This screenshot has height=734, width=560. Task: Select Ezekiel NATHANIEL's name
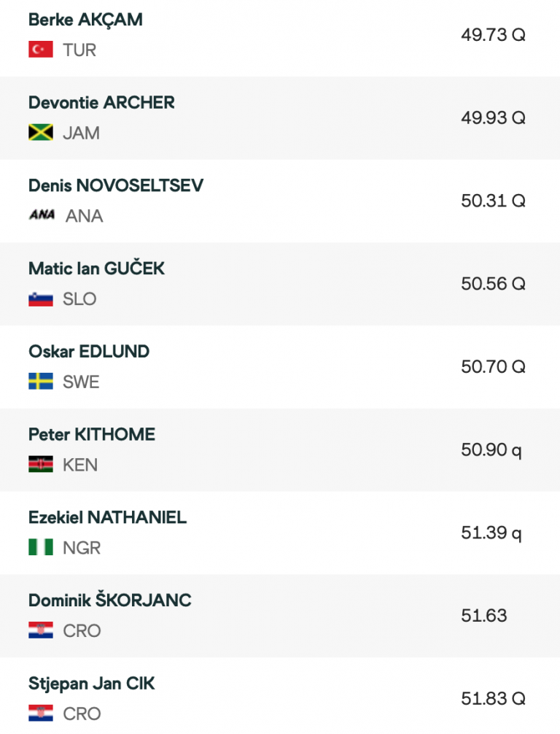click(x=107, y=517)
